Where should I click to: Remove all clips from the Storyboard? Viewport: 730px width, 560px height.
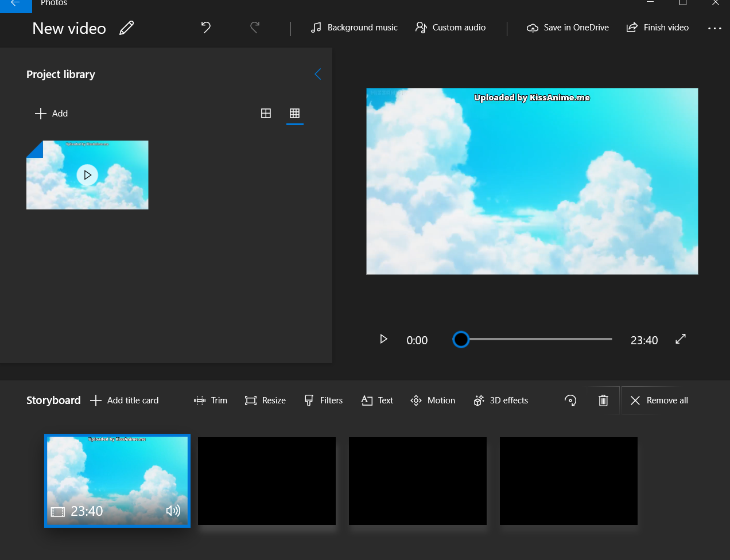click(x=657, y=400)
